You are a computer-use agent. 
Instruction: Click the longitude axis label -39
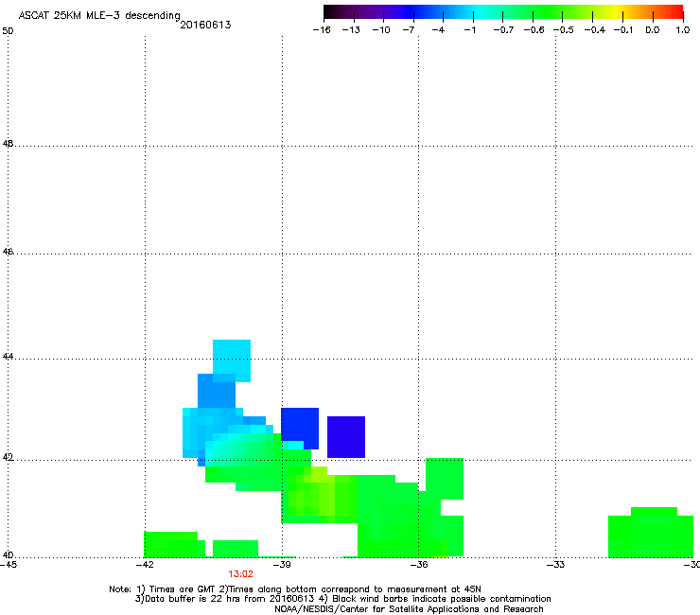(282, 565)
